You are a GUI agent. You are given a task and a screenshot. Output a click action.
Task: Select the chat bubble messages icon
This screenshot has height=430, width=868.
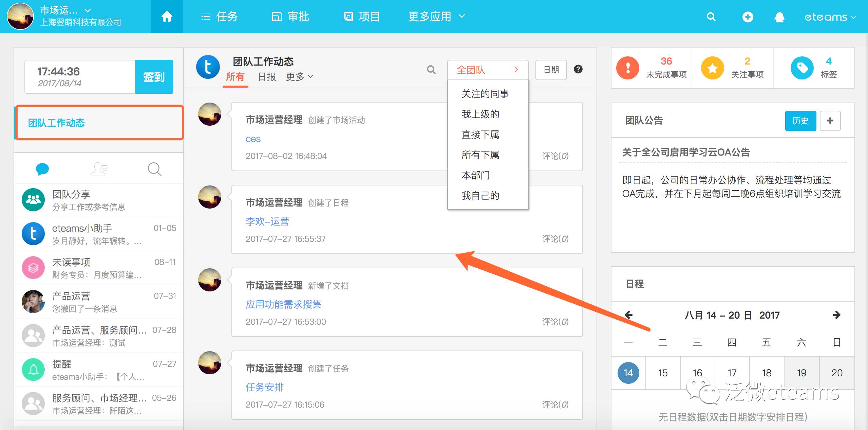(42, 169)
